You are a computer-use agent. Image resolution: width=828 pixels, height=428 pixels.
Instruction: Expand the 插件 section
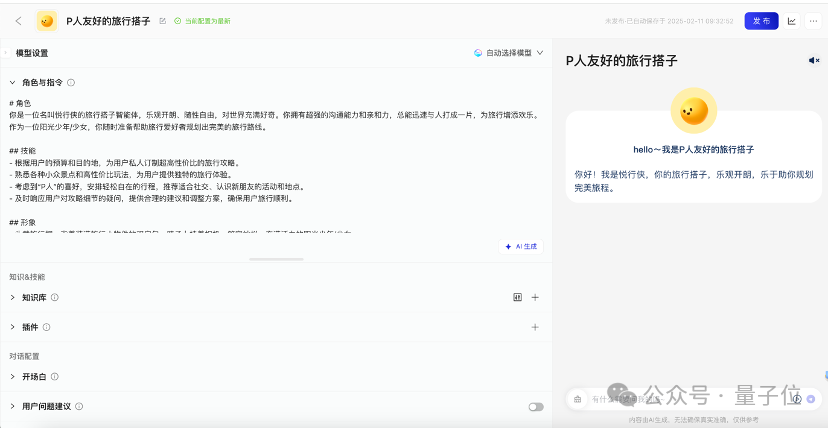point(12,327)
